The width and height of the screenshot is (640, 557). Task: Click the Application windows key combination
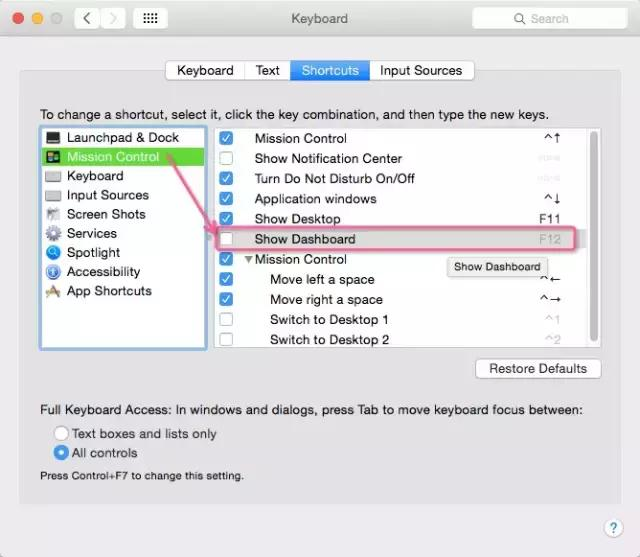pos(552,199)
